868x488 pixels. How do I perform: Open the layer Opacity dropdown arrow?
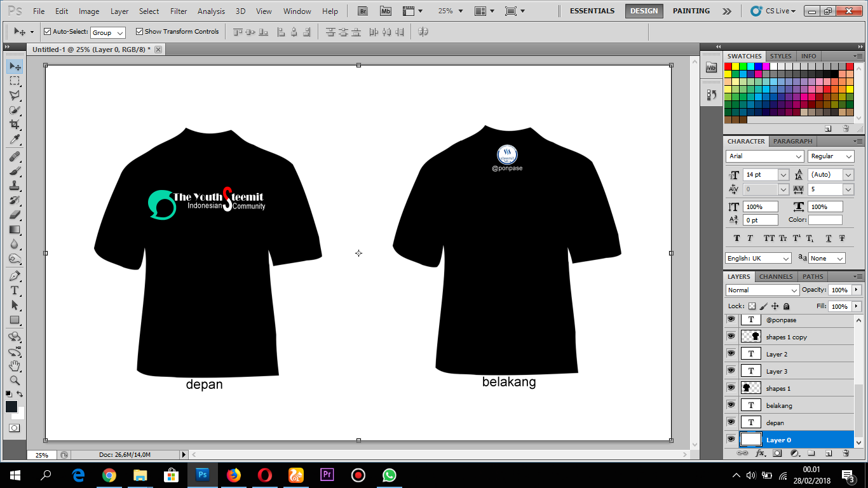point(857,290)
